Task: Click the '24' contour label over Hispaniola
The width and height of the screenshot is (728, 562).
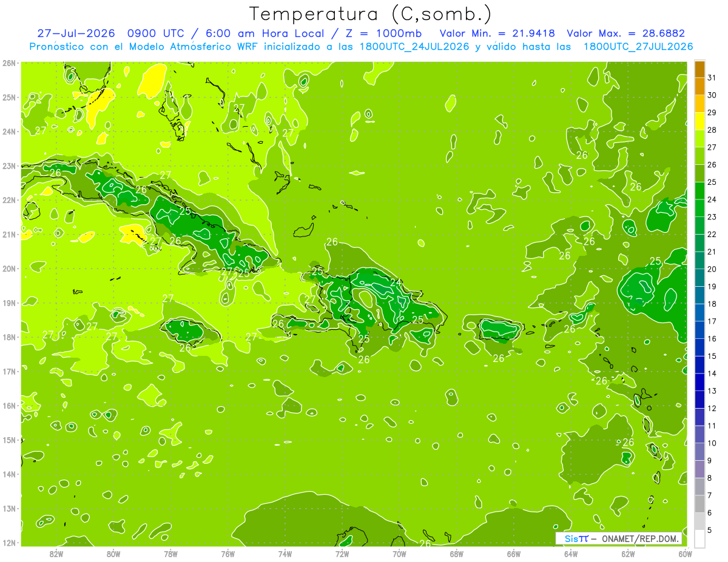Action: click(x=396, y=282)
